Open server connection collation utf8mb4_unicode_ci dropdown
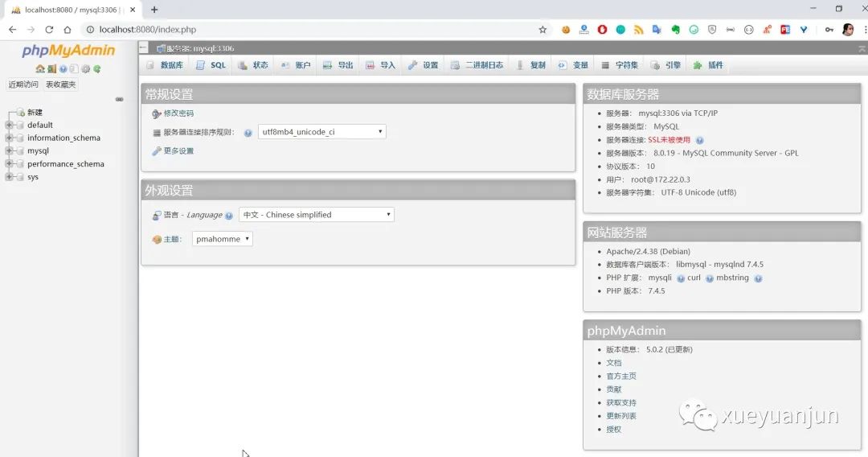This screenshot has height=457, width=868. tap(321, 132)
